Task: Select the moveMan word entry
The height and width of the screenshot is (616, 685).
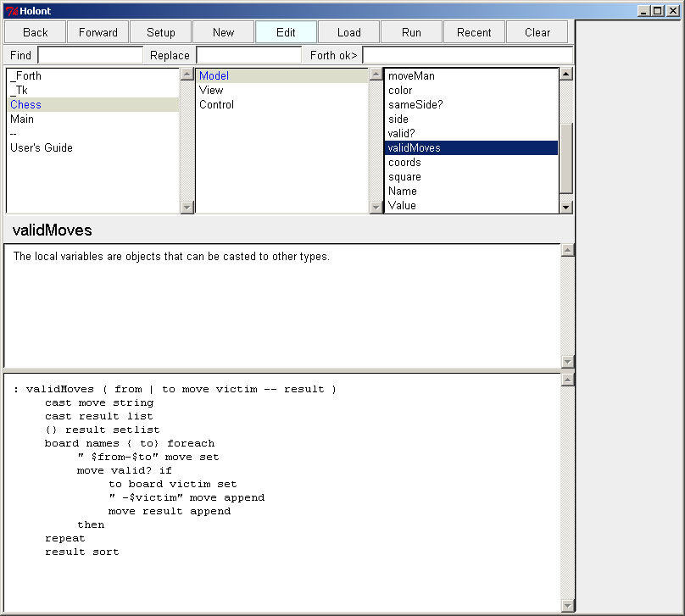Action: pyautogui.click(x=411, y=76)
